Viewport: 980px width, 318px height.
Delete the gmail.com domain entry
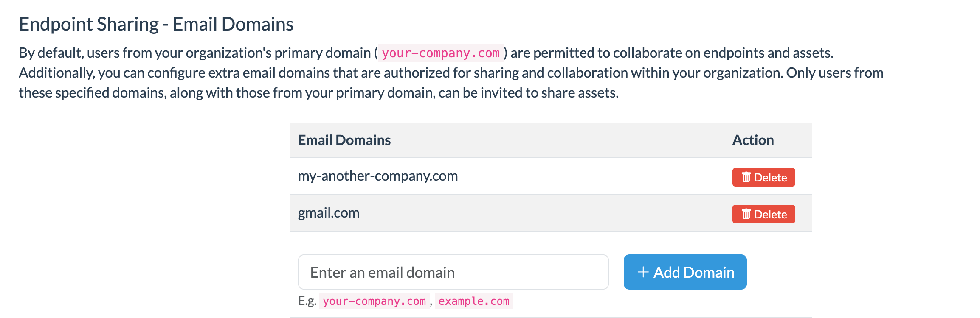click(x=763, y=214)
